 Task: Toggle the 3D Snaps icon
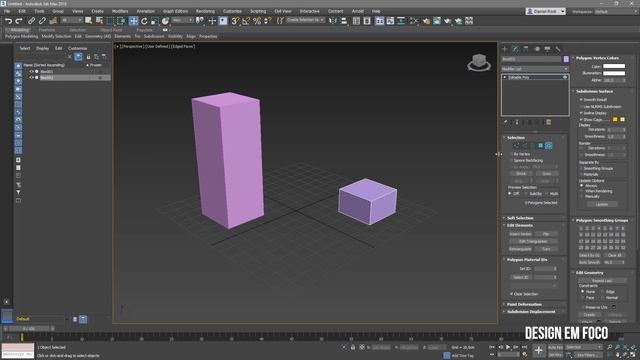235,21
